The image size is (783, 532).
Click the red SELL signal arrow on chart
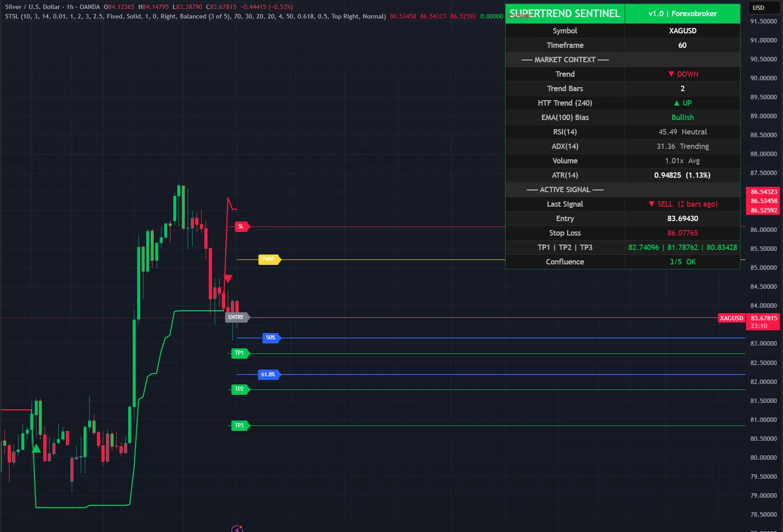click(228, 279)
